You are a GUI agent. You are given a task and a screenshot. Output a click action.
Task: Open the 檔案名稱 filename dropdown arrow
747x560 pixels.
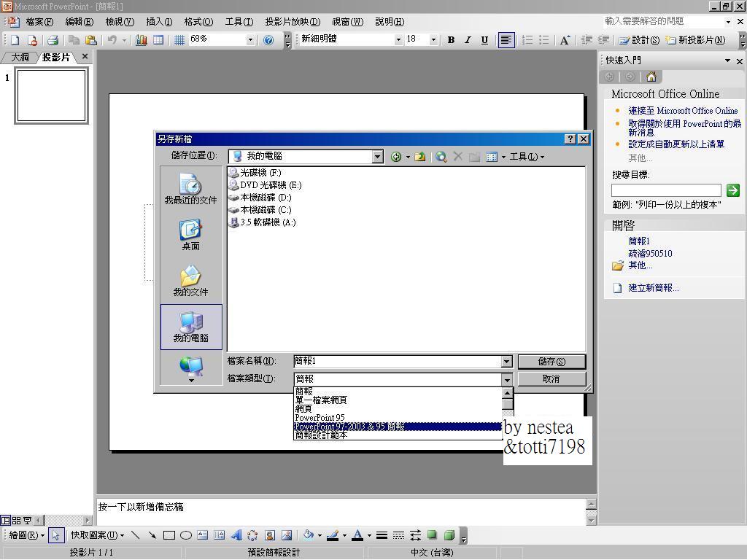(x=506, y=362)
